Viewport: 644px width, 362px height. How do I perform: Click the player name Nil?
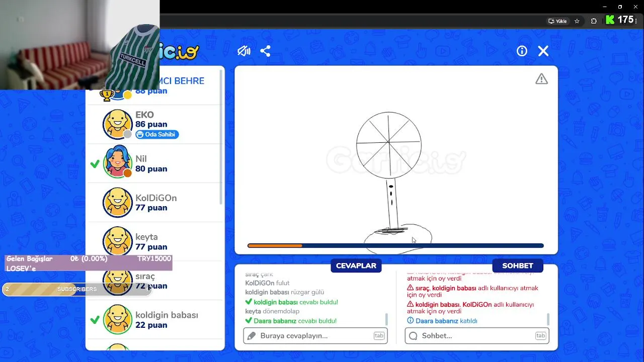141,159
